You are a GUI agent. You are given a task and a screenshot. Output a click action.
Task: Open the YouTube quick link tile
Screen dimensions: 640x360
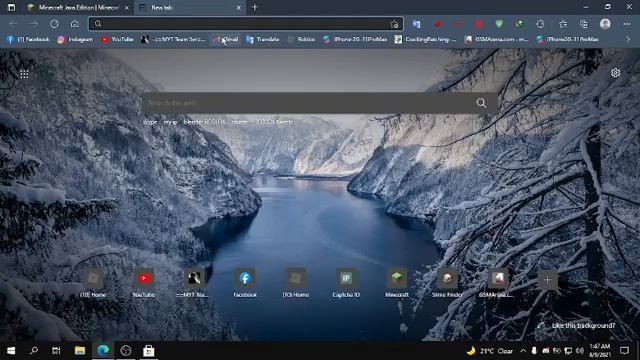click(144, 282)
